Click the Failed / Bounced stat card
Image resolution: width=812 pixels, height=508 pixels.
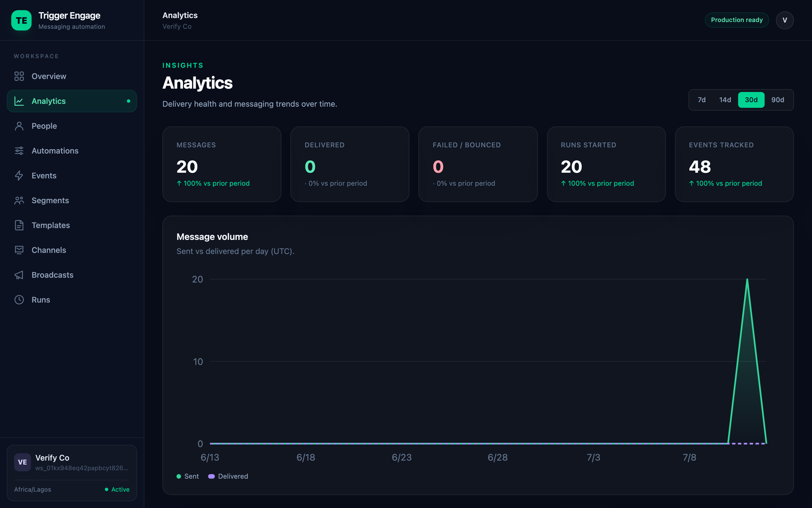(x=478, y=164)
